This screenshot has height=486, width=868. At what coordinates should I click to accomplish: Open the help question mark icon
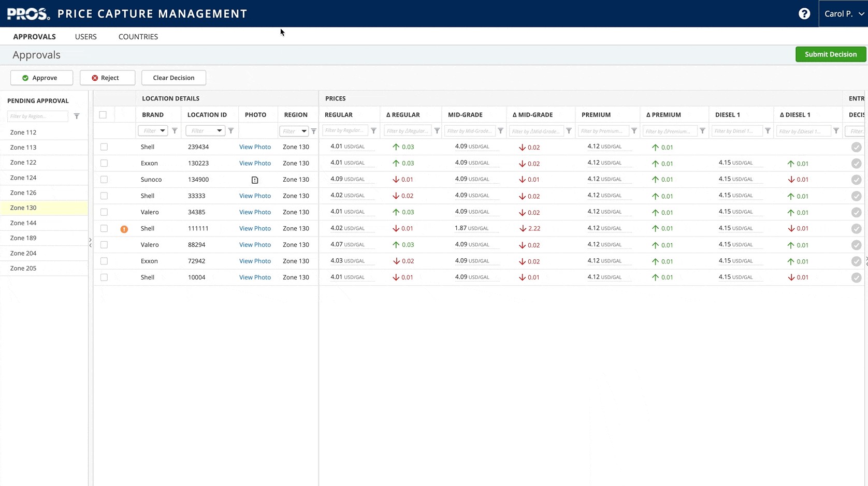click(804, 14)
